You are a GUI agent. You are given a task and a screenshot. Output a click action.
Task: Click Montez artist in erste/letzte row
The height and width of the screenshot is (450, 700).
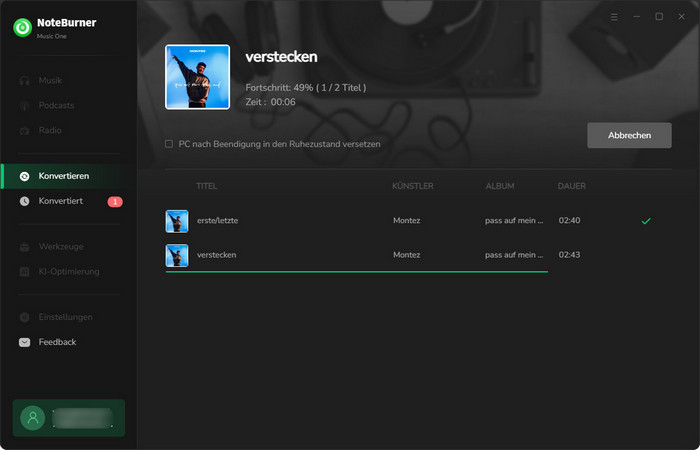tap(406, 221)
